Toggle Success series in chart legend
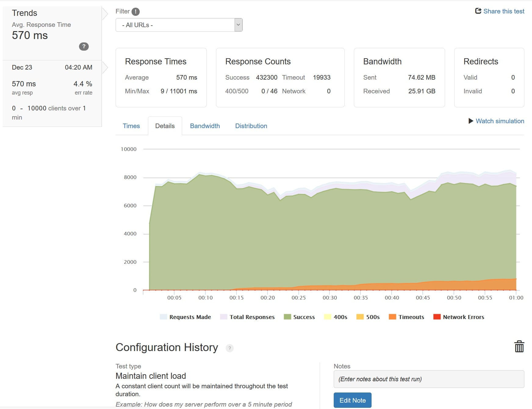Screen dimensions: 532x409 coord(299,317)
